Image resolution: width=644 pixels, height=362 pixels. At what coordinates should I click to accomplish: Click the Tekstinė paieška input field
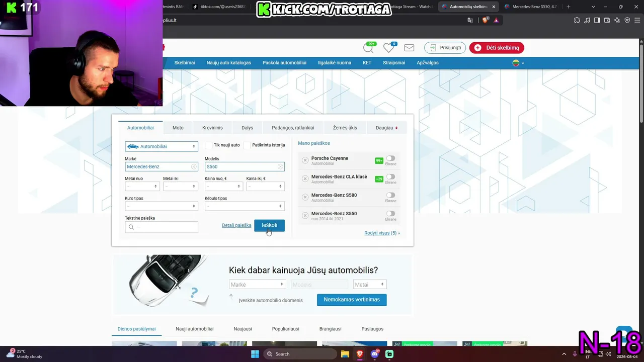[x=162, y=227]
